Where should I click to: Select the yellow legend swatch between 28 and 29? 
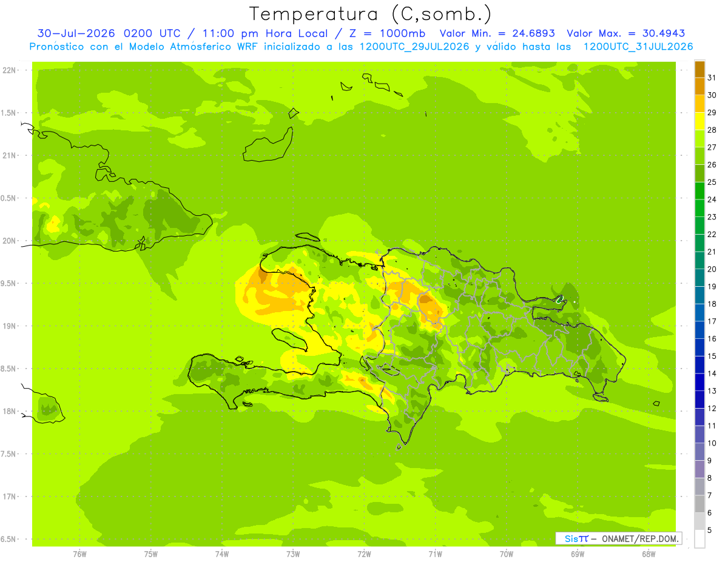click(x=699, y=121)
